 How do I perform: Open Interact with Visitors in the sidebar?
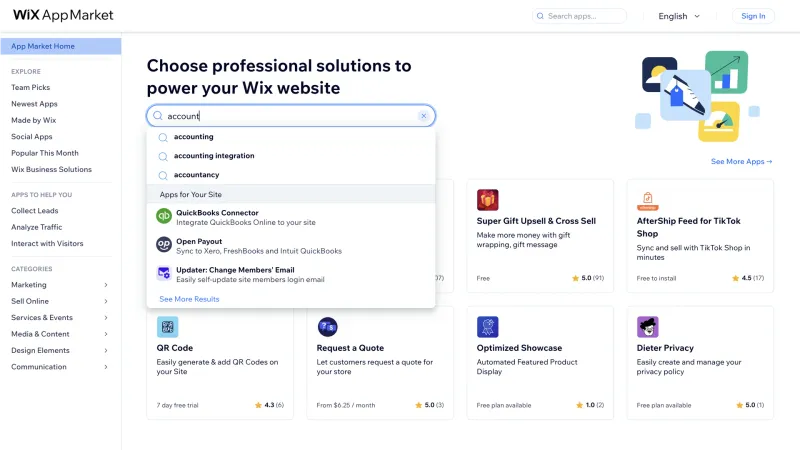tap(47, 243)
